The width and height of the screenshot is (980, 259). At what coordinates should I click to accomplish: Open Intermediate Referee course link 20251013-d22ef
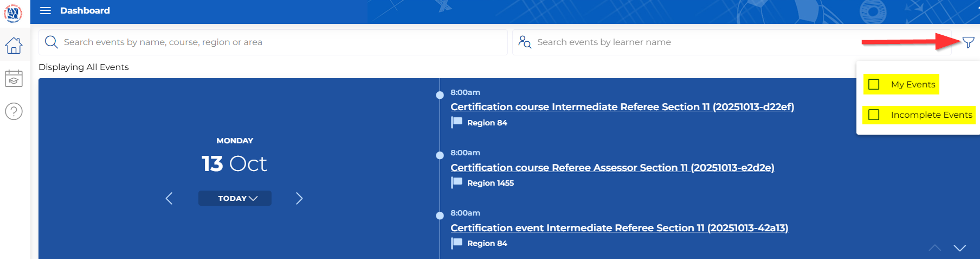click(x=622, y=107)
